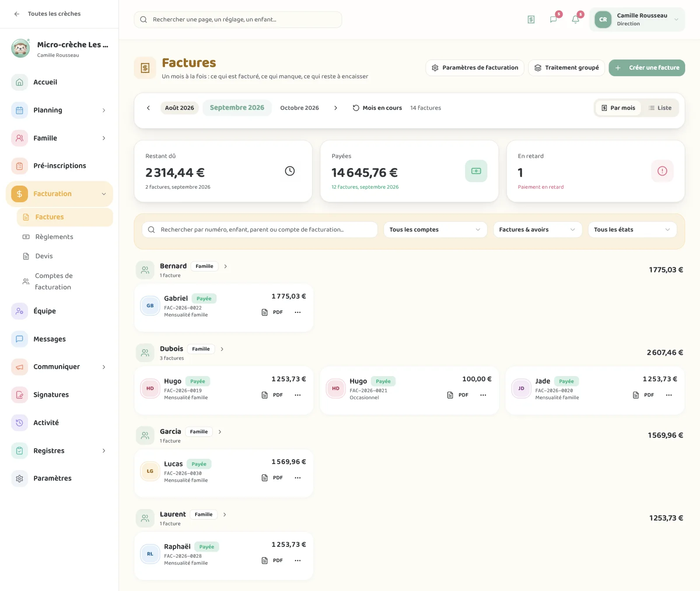Open PDF for Hugo's Occasionnel invoice
This screenshot has height=591, width=700.
[x=458, y=395]
